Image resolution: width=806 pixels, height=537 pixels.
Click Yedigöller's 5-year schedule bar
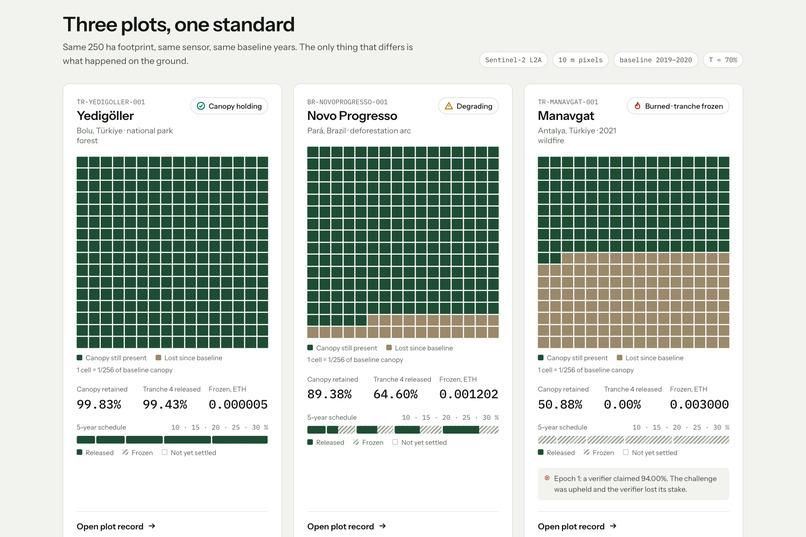point(172,440)
